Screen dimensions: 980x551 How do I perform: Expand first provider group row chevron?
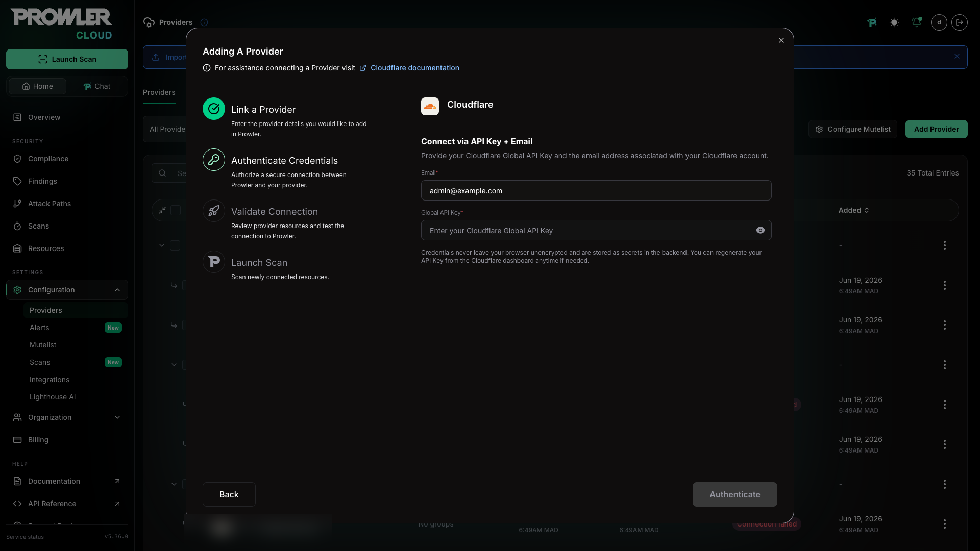162,245
